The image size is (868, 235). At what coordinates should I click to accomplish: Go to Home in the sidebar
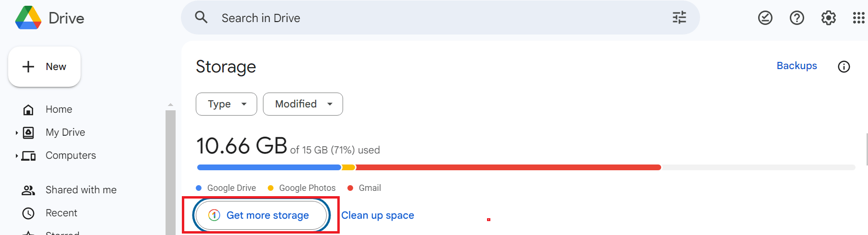(x=59, y=109)
